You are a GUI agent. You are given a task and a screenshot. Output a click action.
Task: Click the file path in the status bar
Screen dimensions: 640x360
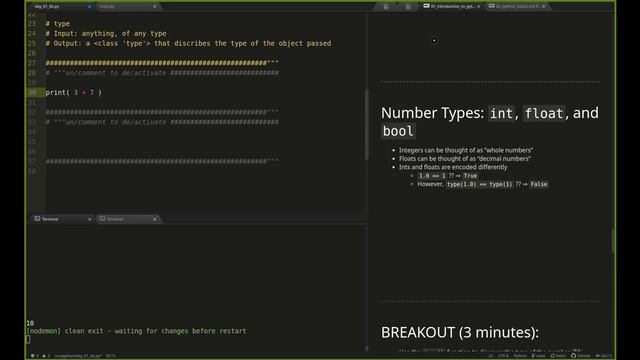click(x=78, y=356)
